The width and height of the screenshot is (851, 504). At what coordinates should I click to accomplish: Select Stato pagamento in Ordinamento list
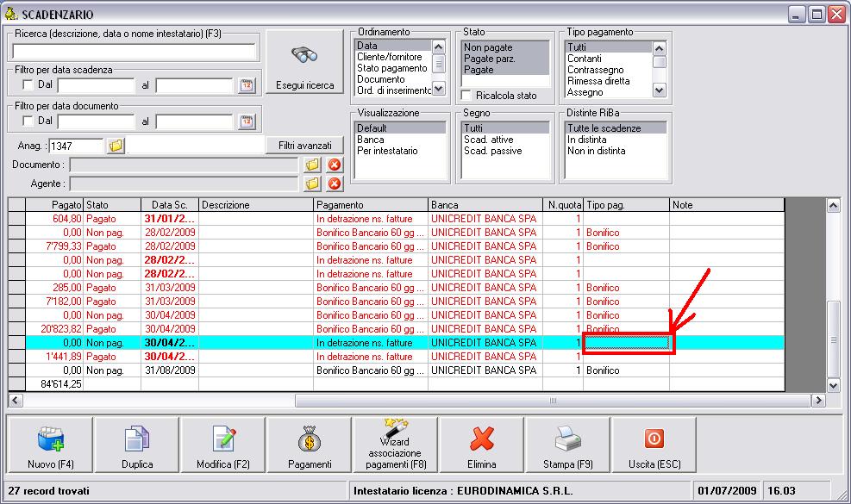pyautogui.click(x=391, y=68)
